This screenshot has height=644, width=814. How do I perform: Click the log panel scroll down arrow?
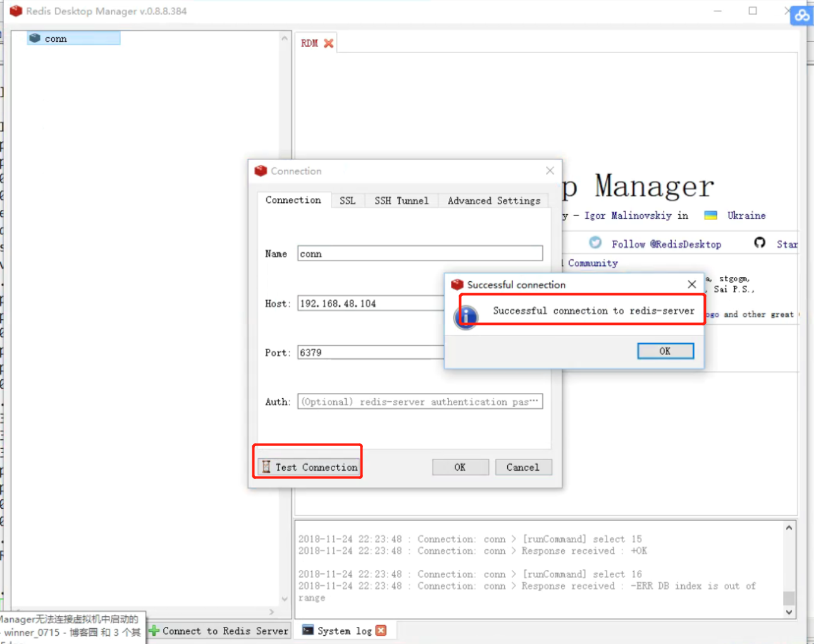[x=789, y=612]
